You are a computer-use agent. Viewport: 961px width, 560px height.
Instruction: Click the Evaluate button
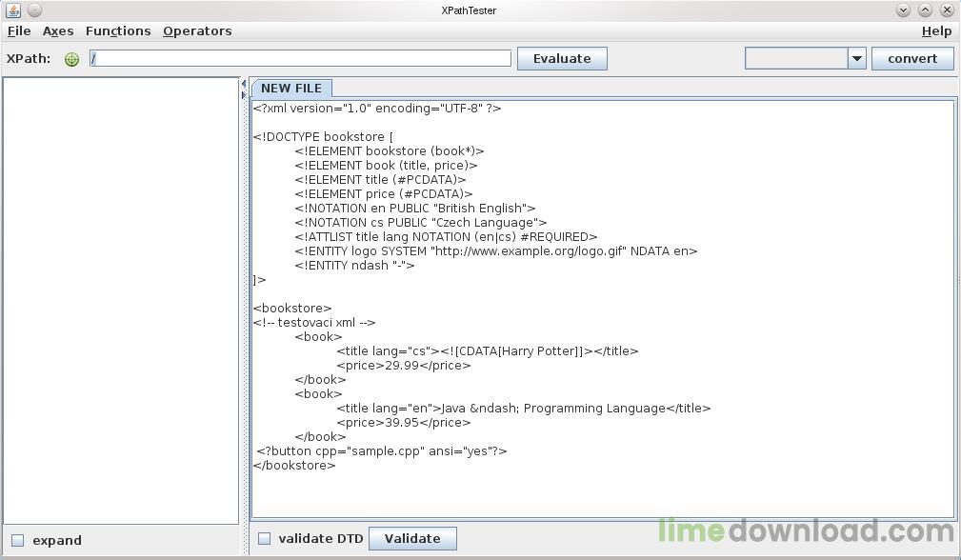562,59
